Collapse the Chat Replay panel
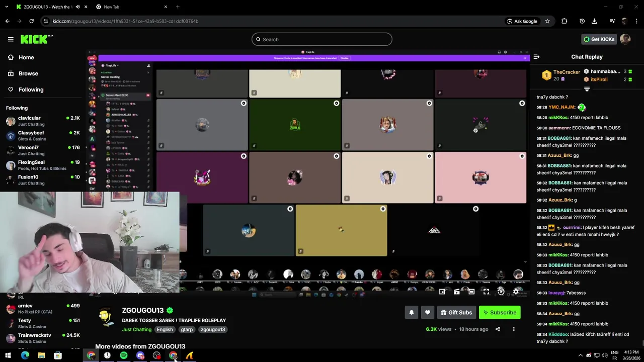The width and height of the screenshot is (644, 362). click(x=536, y=57)
